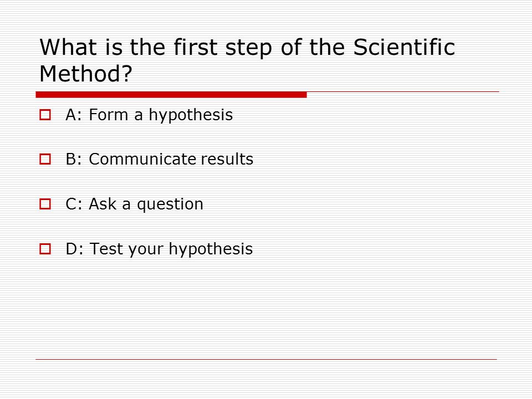The height and width of the screenshot is (399, 532).
Task: Click the letter 'B:' label
Action: click(x=74, y=159)
